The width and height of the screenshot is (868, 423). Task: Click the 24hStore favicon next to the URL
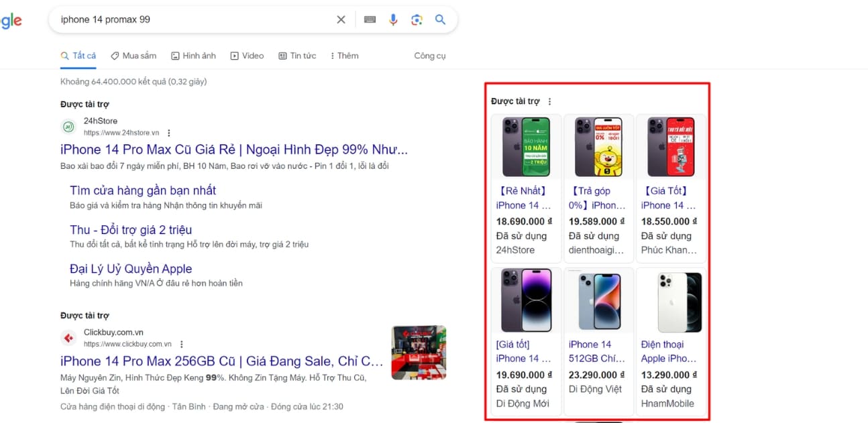point(68,126)
